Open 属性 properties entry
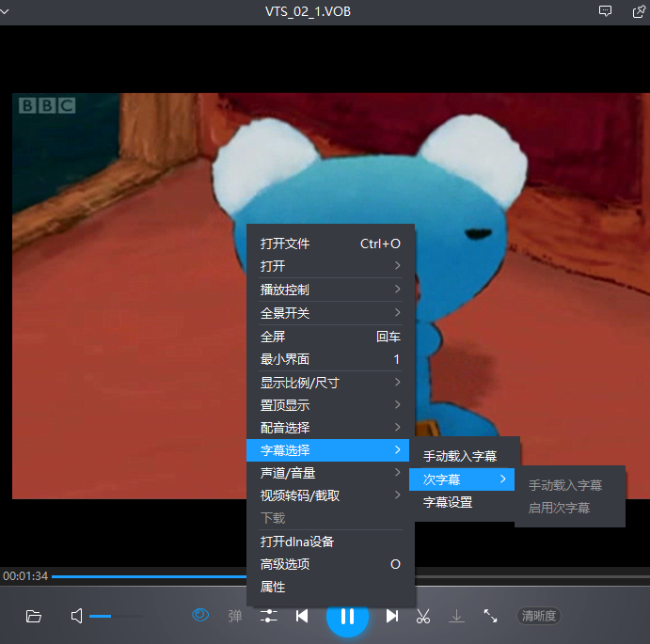Screen dimensions: 650x644 click(330, 587)
